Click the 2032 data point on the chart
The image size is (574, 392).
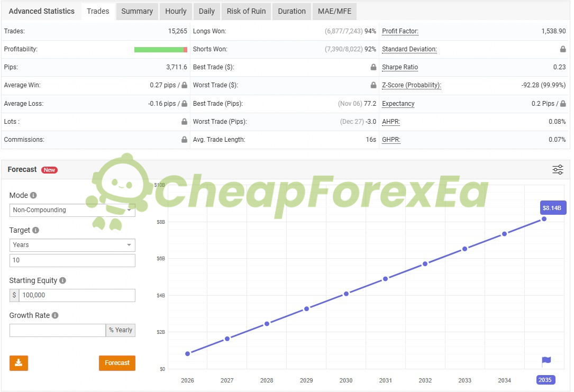(x=425, y=263)
